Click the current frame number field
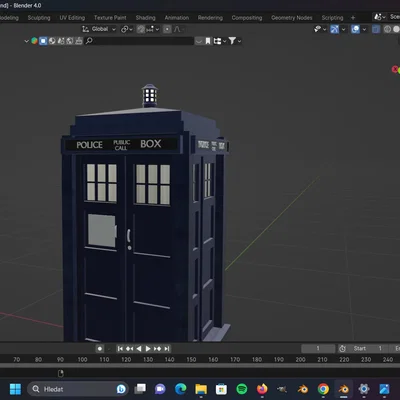The image size is (400, 400). pyautogui.click(x=318, y=349)
